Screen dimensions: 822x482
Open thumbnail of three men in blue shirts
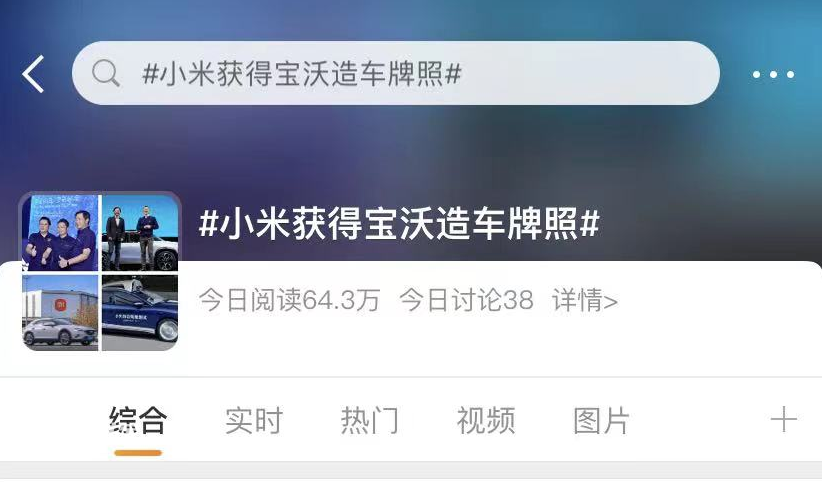tap(60, 232)
